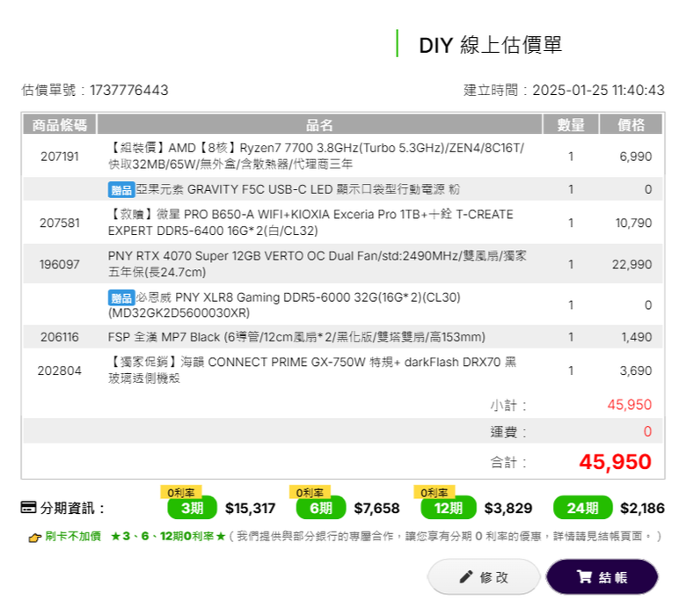Click price 10,790

coord(633,223)
